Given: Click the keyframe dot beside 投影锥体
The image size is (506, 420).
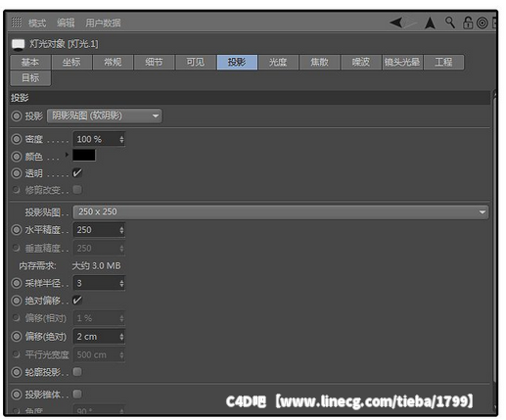Looking at the screenshot, I should pyautogui.click(x=17, y=395).
